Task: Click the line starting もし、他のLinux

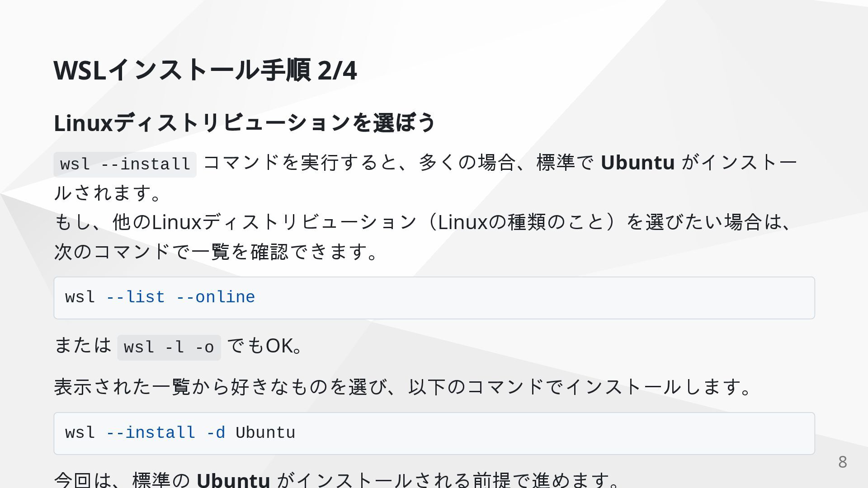Action: coord(423,222)
